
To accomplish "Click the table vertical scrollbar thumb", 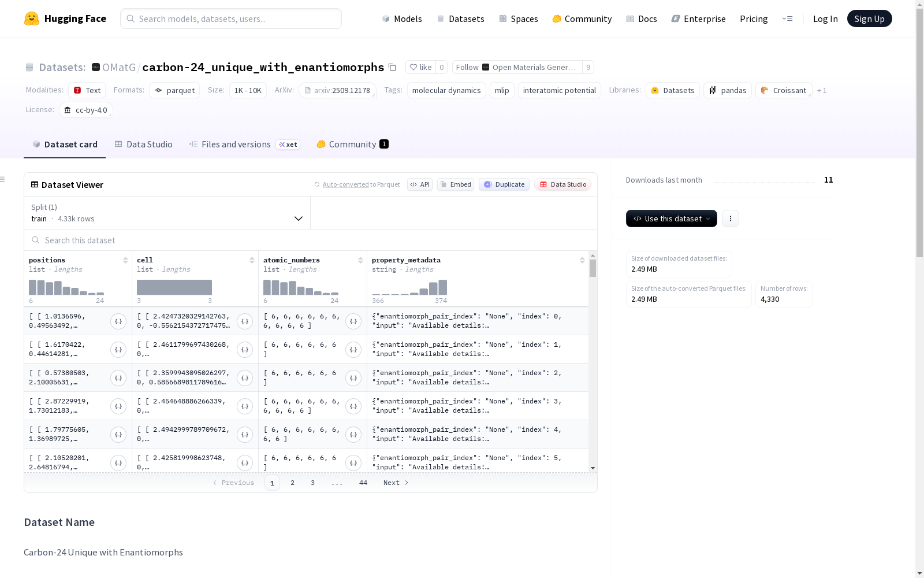I will tap(593, 268).
